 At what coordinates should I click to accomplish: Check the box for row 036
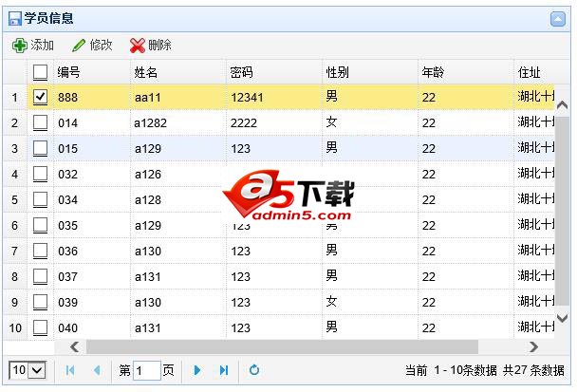[x=40, y=251]
